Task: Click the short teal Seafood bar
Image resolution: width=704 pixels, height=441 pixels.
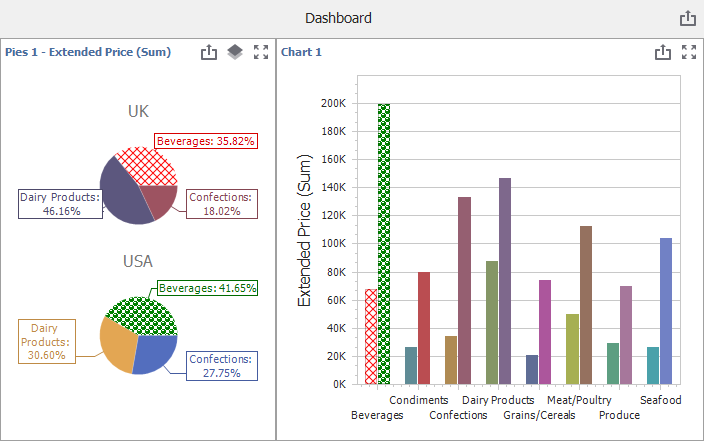Action: (653, 366)
